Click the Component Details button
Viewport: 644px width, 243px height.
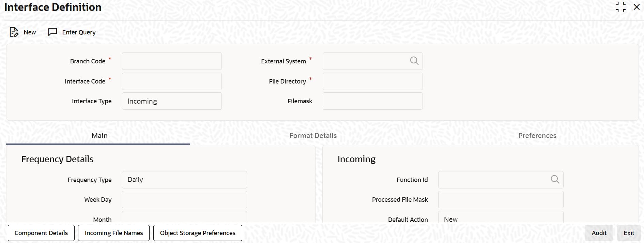41,233
